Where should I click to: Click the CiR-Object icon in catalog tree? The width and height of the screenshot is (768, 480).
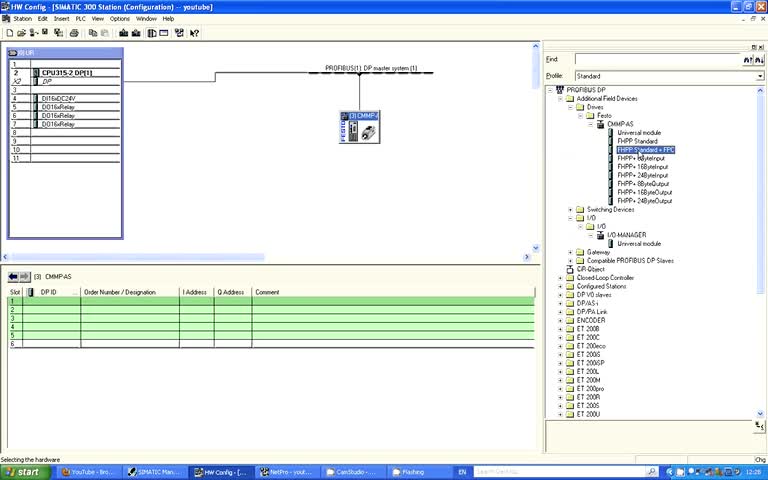point(570,269)
